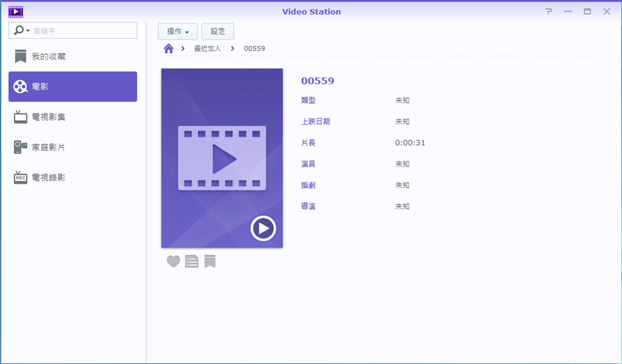Click the TV icon beside 電視影集
622x364 pixels.
coord(21,117)
